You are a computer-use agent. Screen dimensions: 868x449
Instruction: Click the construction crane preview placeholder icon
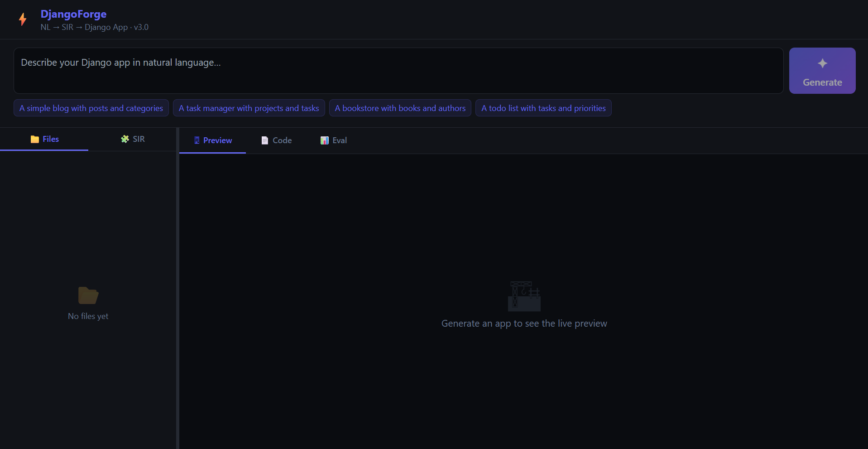click(524, 296)
